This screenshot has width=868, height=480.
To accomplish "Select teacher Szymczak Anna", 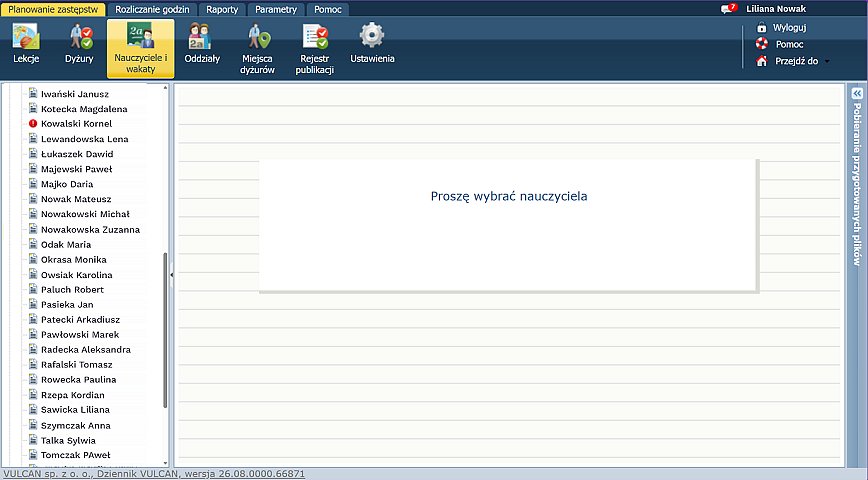I will (76, 425).
